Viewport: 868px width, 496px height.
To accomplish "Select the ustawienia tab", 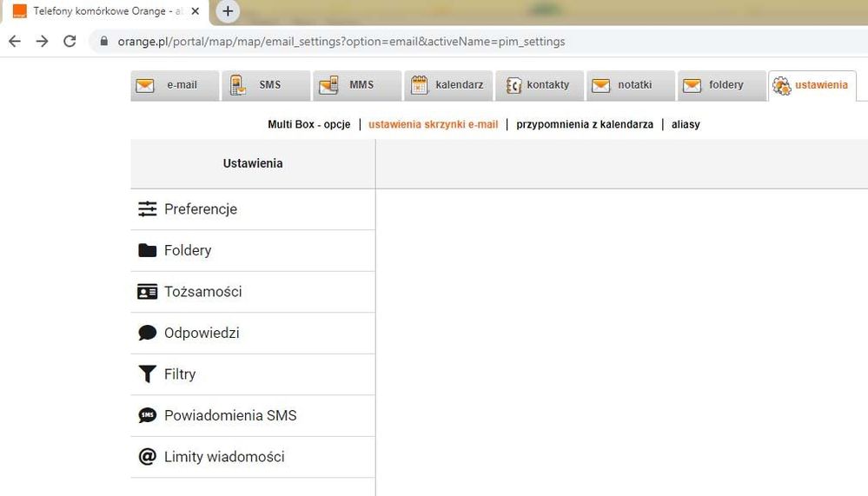I will point(812,85).
